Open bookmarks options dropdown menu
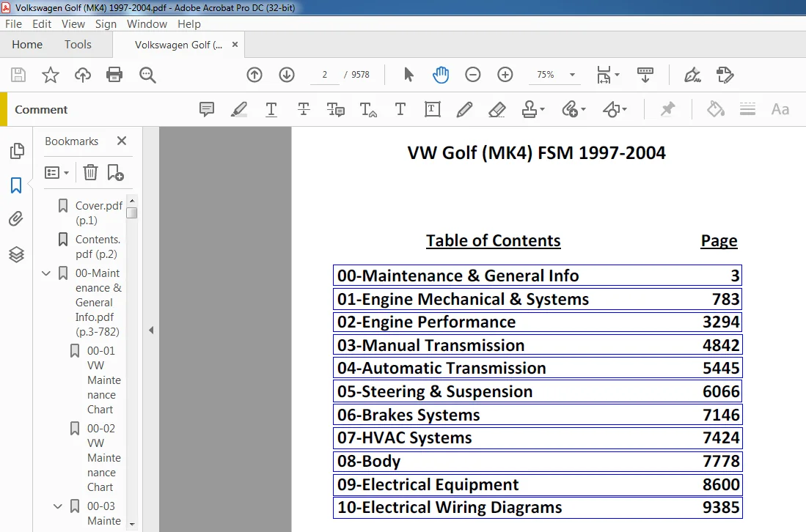The width and height of the screenshot is (806, 532). tap(56, 173)
